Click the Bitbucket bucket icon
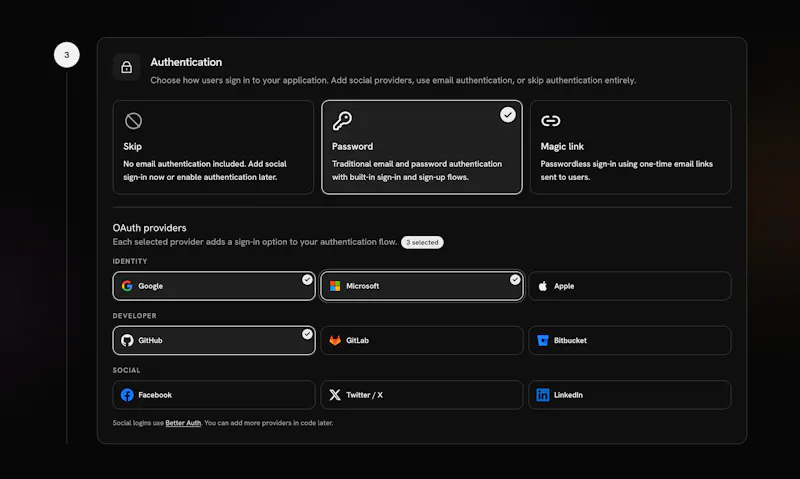Image resolution: width=800 pixels, height=479 pixels. pyautogui.click(x=543, y=340)
